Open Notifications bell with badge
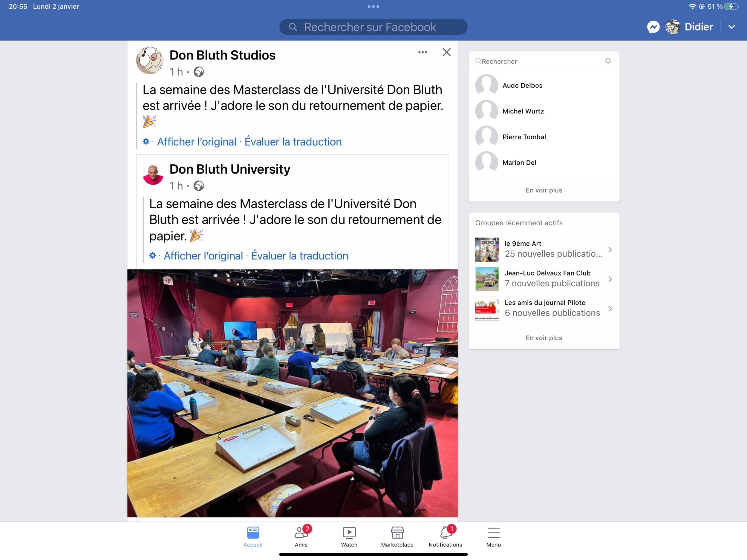The width and height of the screenshot is (747, 560). pos(446,533)
